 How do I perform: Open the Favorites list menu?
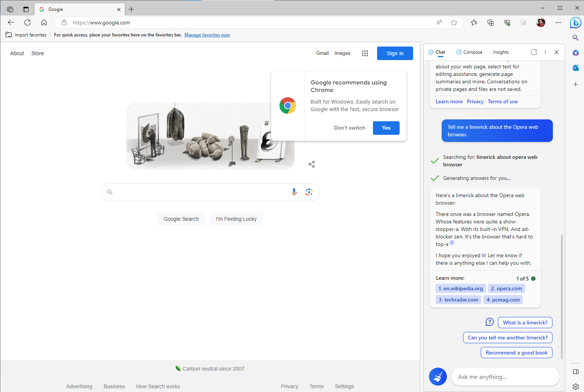click(474, 23)
